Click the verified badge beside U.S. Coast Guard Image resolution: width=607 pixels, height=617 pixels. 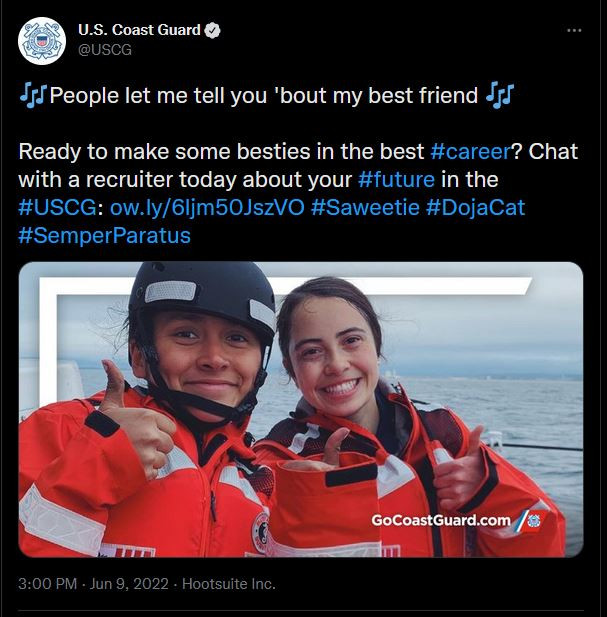pos(213,31)
